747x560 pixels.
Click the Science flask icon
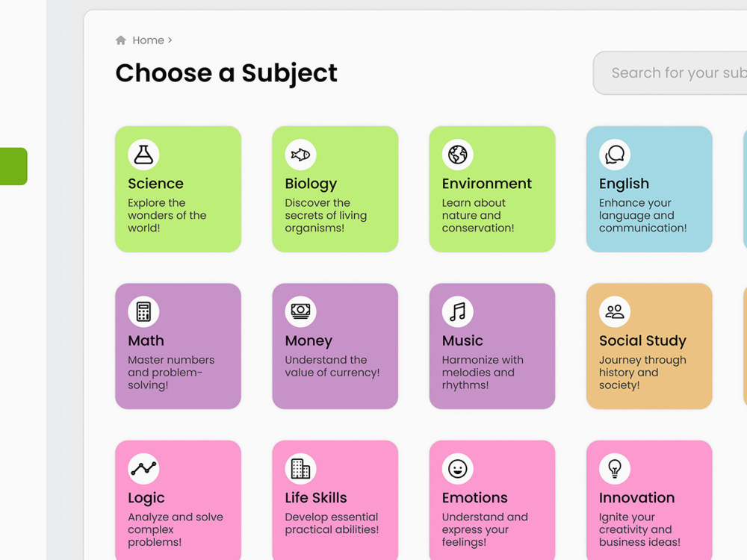(143, 155)
